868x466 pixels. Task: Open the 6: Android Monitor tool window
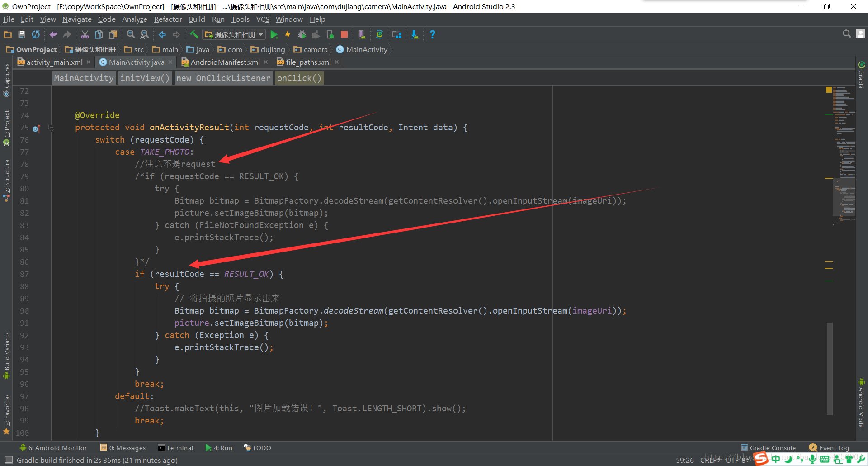pyautogui.click(x=53, y=448)
